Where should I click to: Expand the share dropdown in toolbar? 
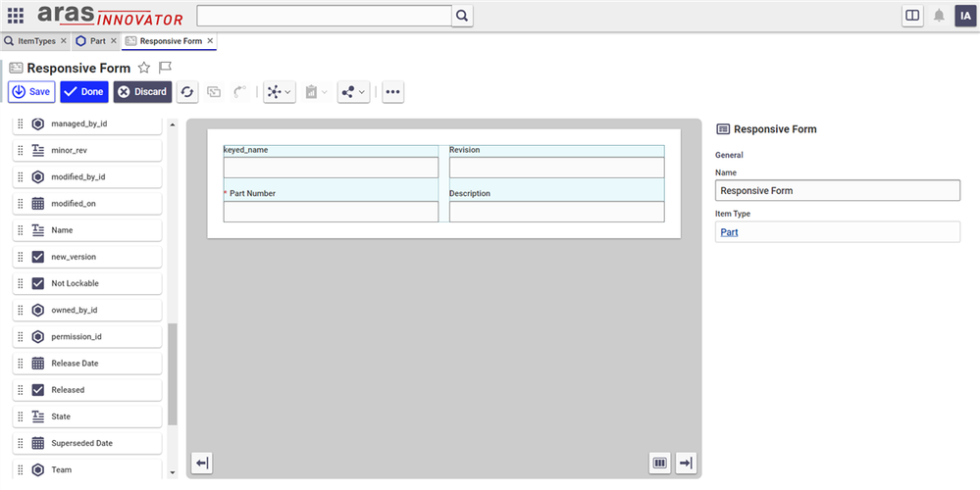click(352, 92)
